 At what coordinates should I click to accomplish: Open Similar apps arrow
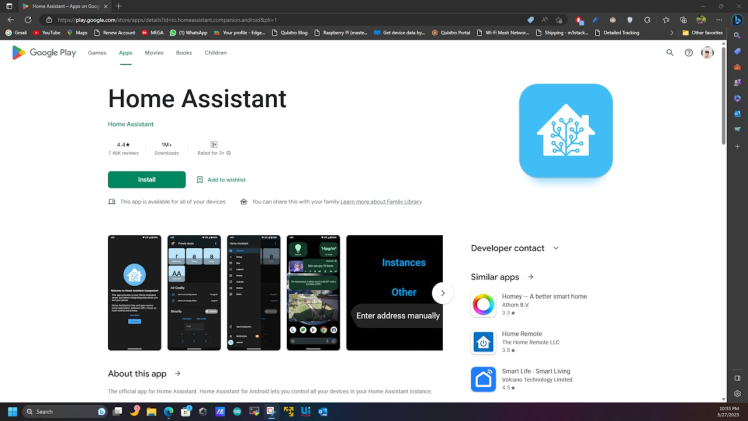(530, 277)
